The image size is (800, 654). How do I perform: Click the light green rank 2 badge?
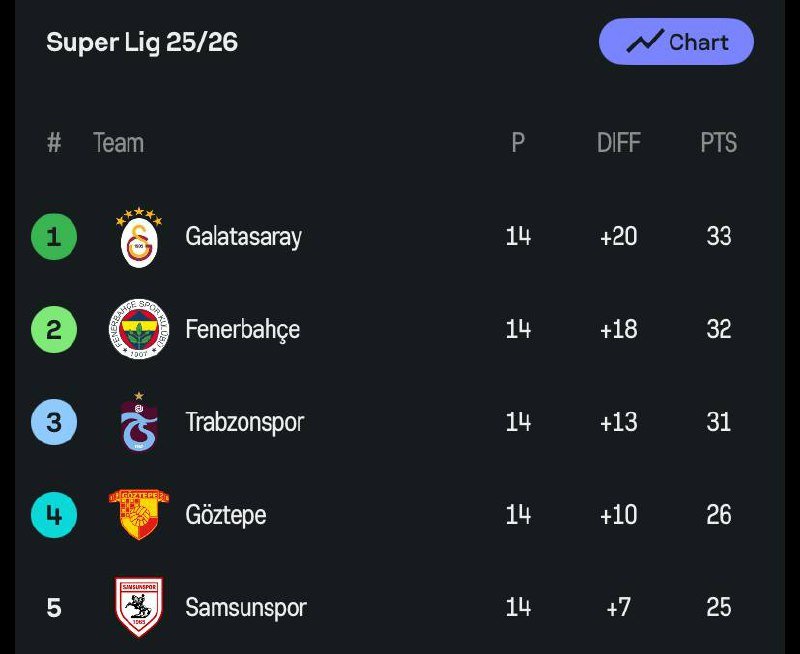(54, 329)
